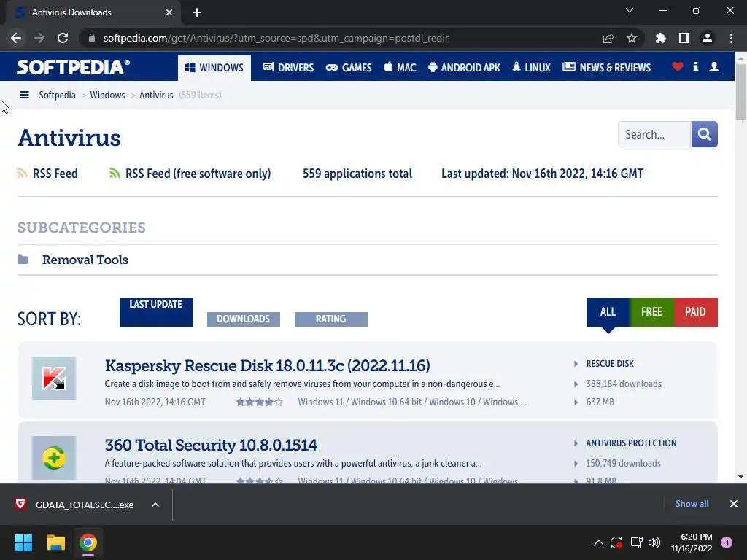Click the taskbar clock showing 6:20 PM
Viewport: 747px width, 560px height.
pos(692,542)
